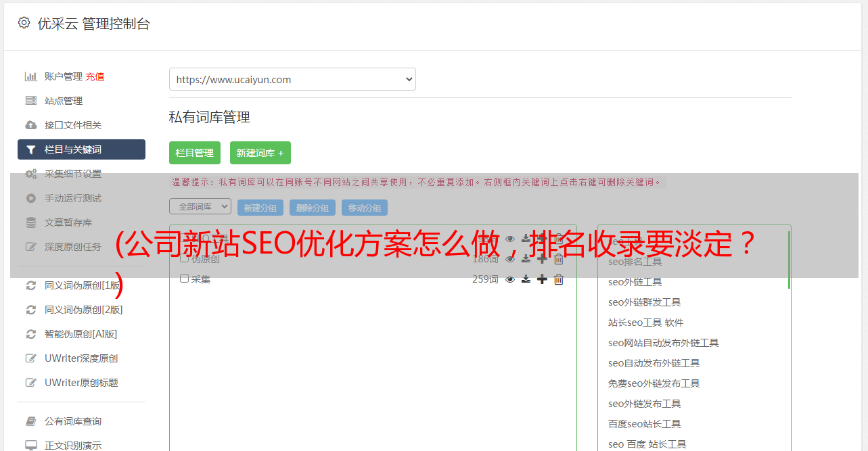This screenshot has height=451, width=868.
Task: Open 接口文件相关 via its cloud icon
Action: click(x=31, y=125)
